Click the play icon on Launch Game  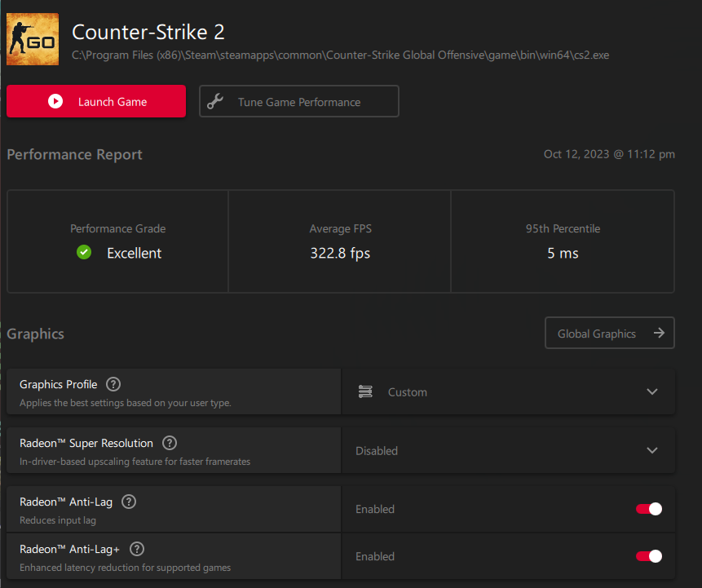(x=55, y=102)
